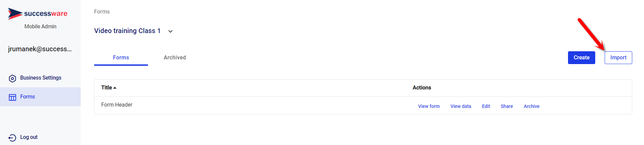Open the Video training Class 1 selector
This screenshot has height=145, width=644.
click(134, 31)
